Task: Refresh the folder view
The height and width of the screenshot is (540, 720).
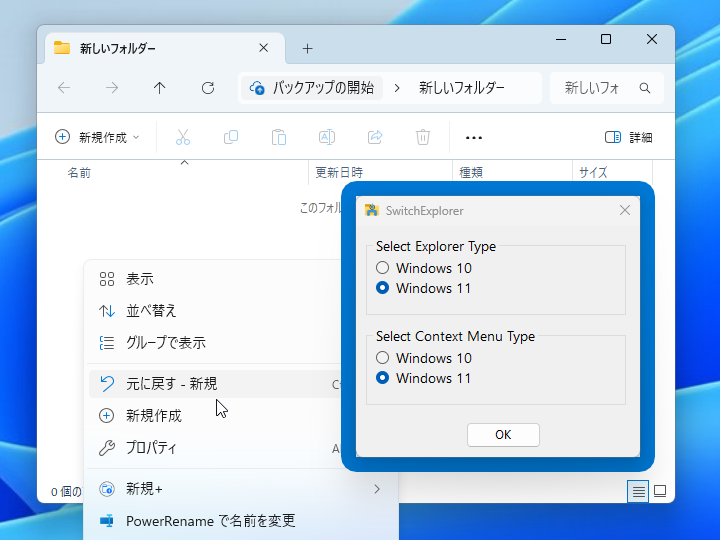Action: click(x=208, y=88)
